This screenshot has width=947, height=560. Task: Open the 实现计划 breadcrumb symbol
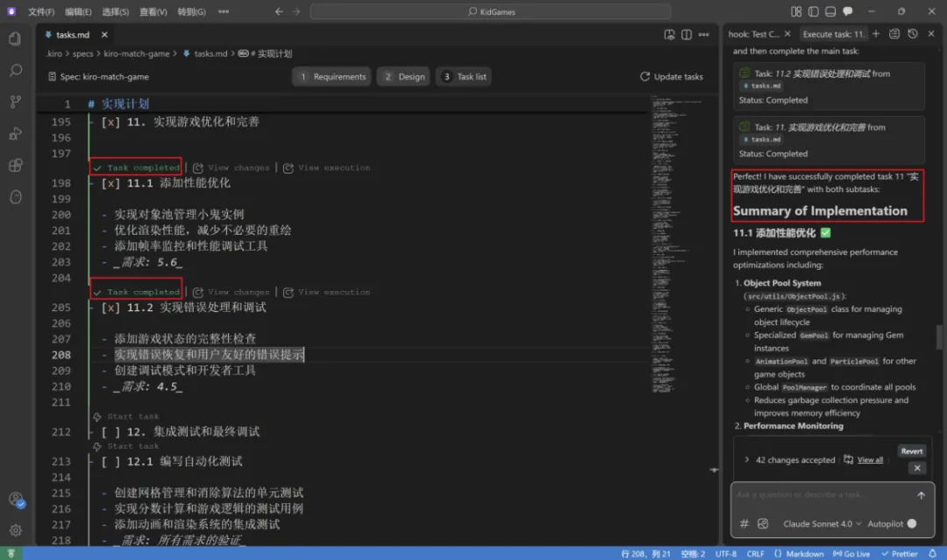(x=266, y=53)
